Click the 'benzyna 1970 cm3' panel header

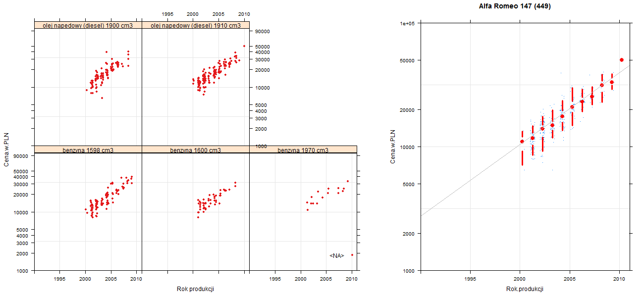(303, 149)
